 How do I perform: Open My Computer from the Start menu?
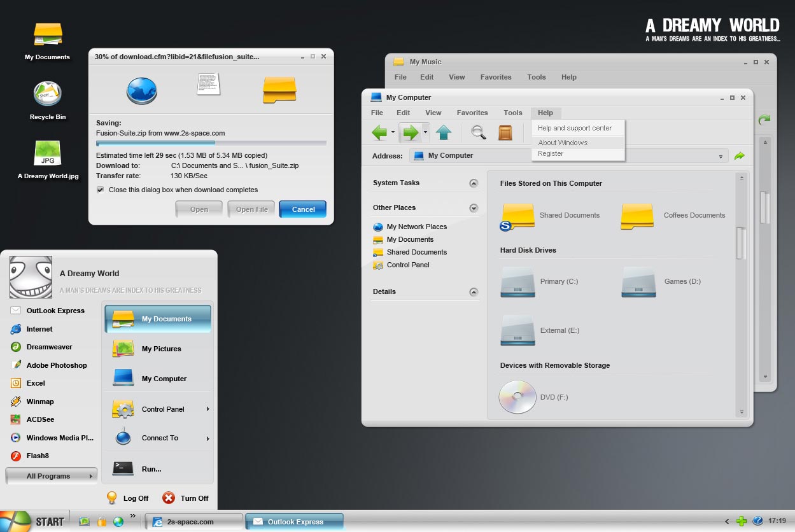coord(157,379)
